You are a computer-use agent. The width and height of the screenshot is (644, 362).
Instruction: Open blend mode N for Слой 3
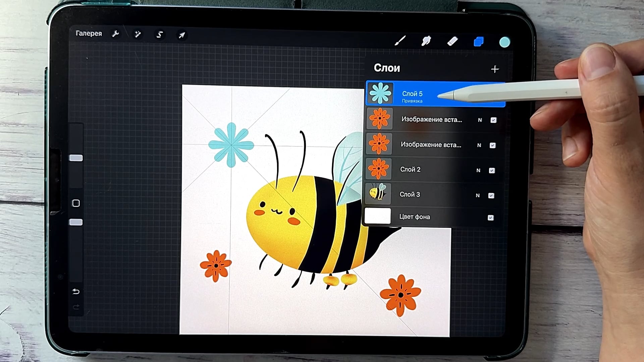pyautogui.click(x=478, y=195)
